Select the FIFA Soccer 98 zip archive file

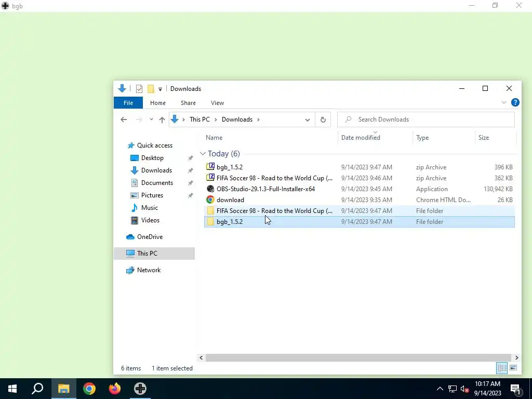[360, 178]
